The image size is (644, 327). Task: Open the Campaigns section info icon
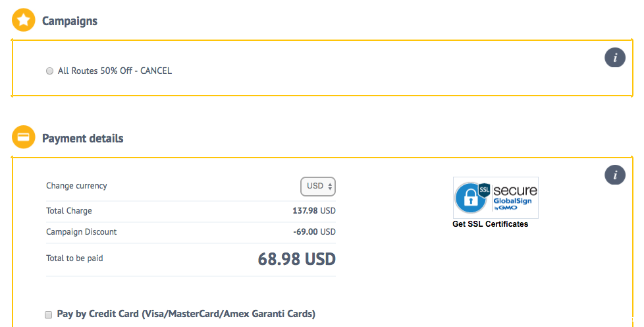tap(614, 57)
